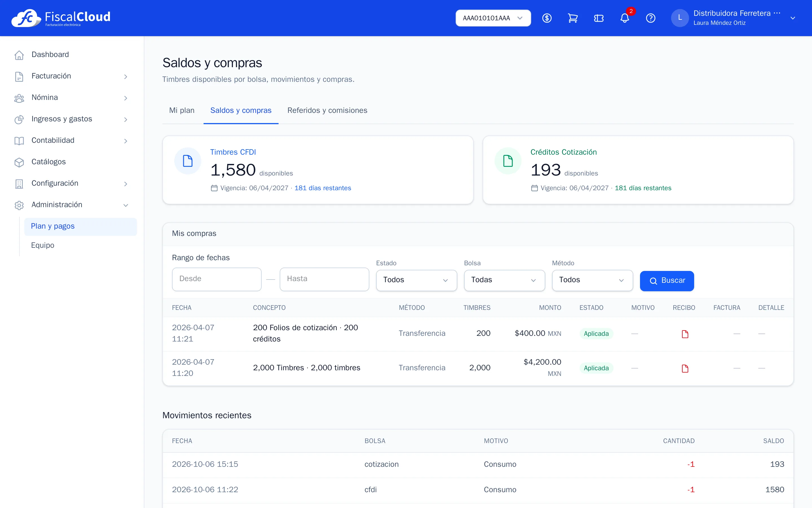Click the Aplicada badge for 2,000 Timbres row
The height and width of the screenshot is (508, 812).
(x=596, y=368)
